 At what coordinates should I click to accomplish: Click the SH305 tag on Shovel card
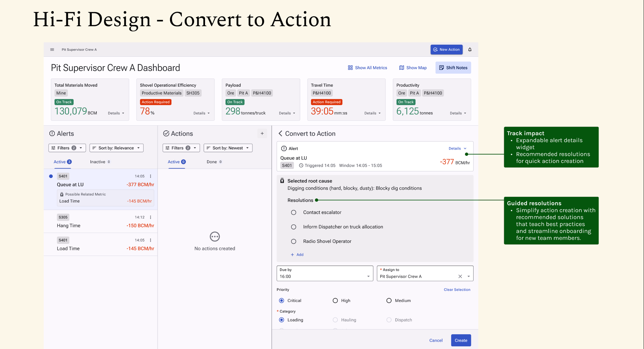(193, 93)
